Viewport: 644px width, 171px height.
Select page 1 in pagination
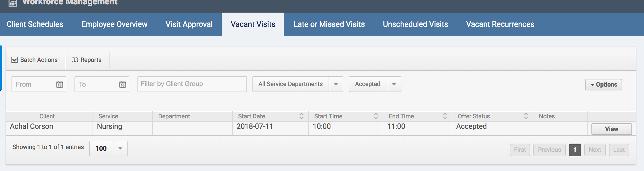coord(575,150)
